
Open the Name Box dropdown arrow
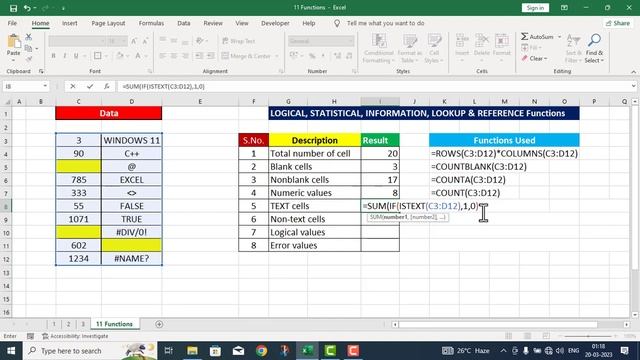[x=45, y=86]
